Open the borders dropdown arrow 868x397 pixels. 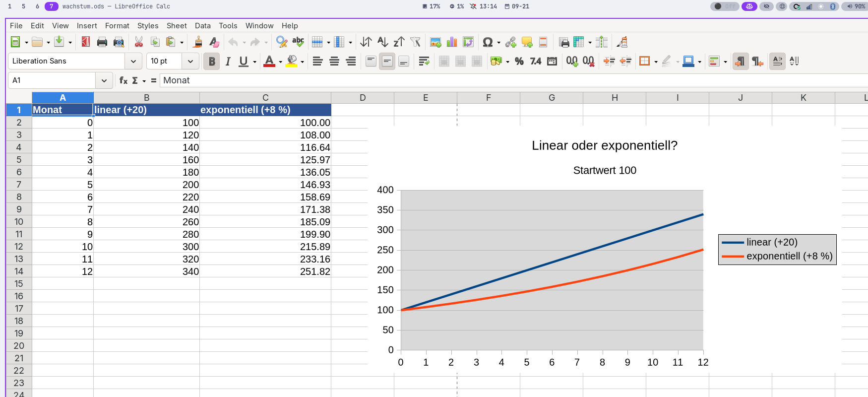(x=656, y=62)
